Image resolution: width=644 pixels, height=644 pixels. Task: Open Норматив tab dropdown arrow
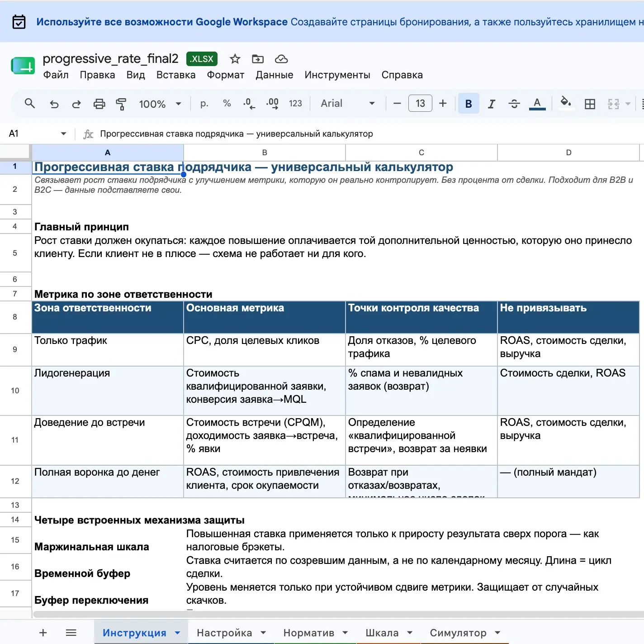345,633
